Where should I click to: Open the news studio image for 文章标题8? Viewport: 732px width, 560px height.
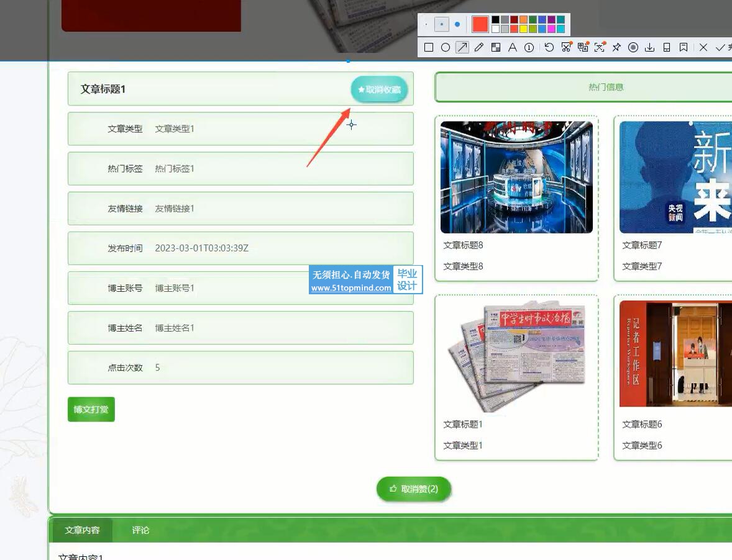[516, 177]
